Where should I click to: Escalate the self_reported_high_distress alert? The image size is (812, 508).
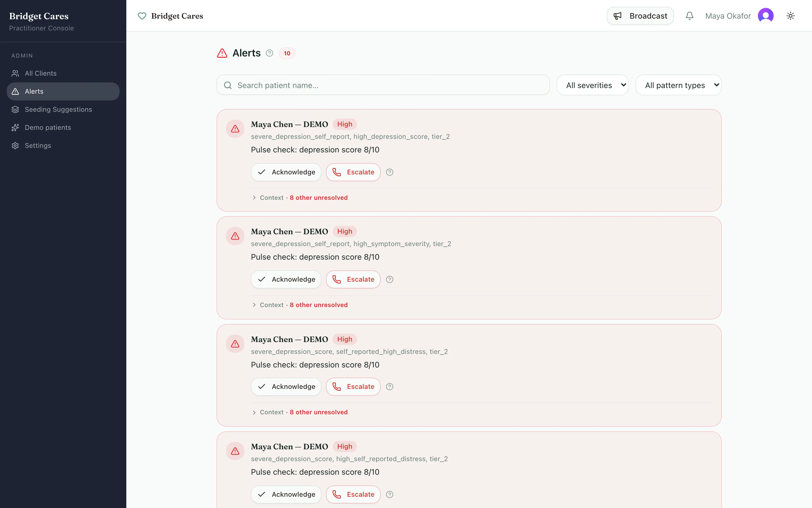click(x=353, y=386)
